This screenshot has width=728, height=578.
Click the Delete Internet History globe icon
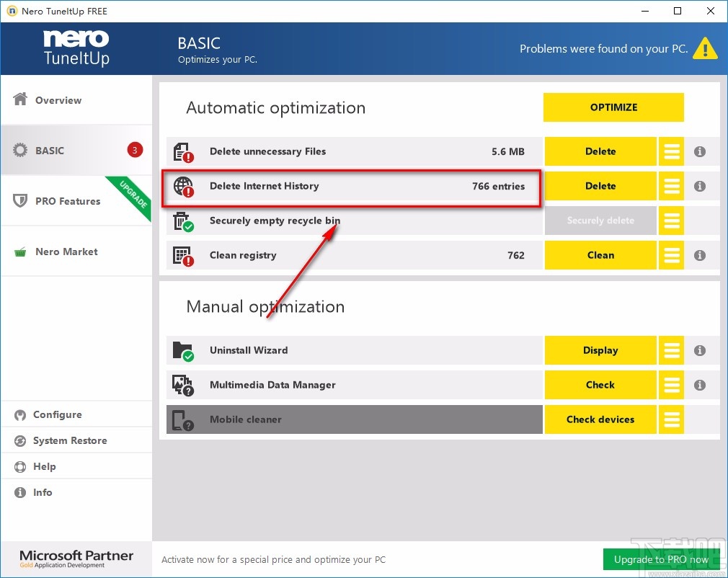(183, 187)
